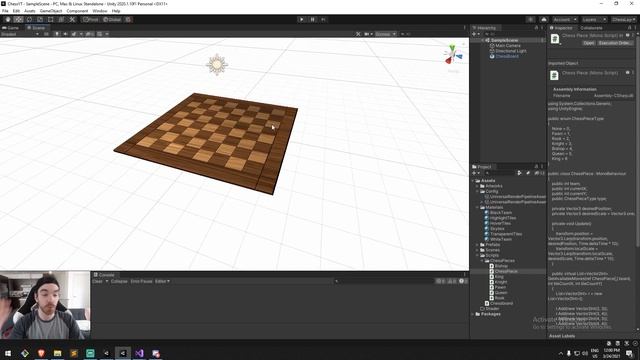Toggle Pivot handle position

[x=91, y=19]
